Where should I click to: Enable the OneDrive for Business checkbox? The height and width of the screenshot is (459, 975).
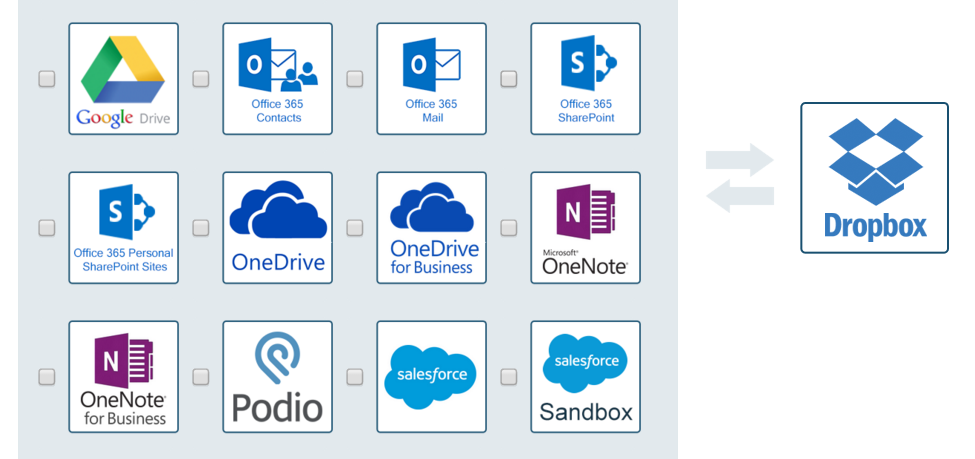(354, 228)
